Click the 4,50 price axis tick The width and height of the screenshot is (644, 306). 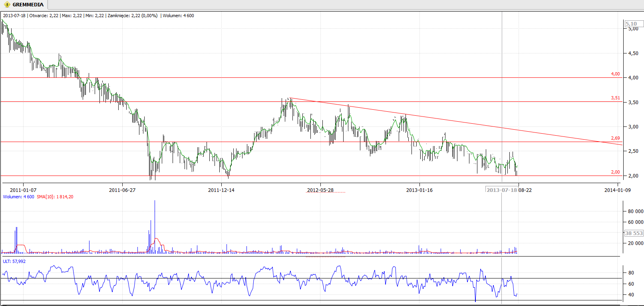tap(633, 53)
